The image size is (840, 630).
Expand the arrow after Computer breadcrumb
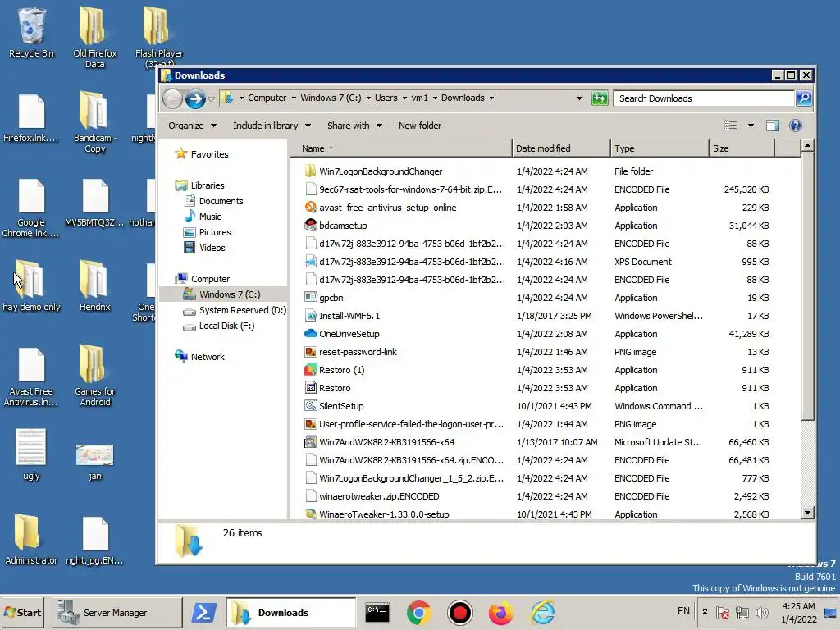coord(294,98)
